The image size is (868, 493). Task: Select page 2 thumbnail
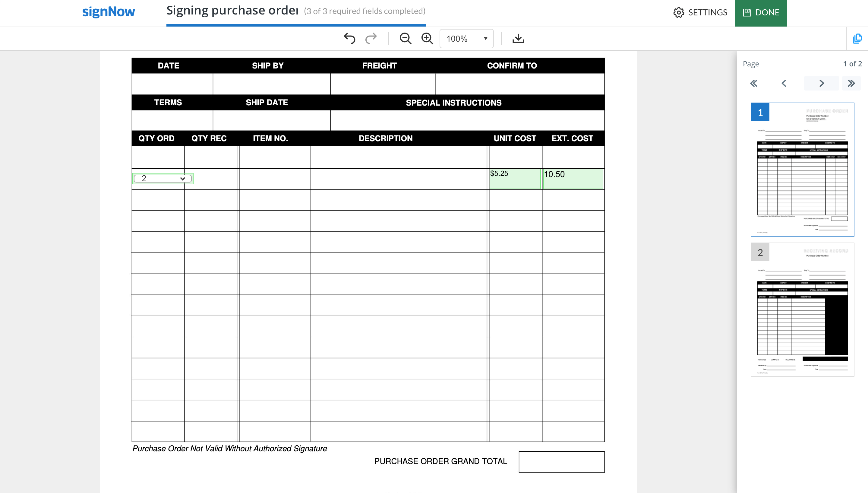[802, 309]
